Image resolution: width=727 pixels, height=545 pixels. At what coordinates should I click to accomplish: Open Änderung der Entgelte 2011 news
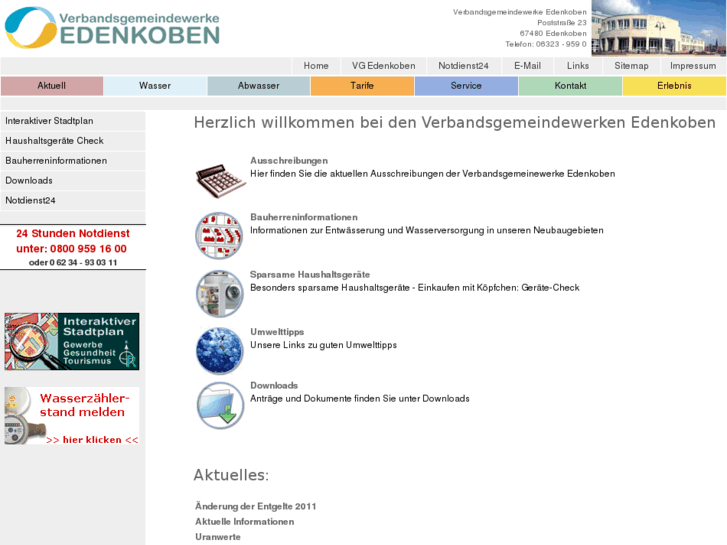(x=255, y=507)
